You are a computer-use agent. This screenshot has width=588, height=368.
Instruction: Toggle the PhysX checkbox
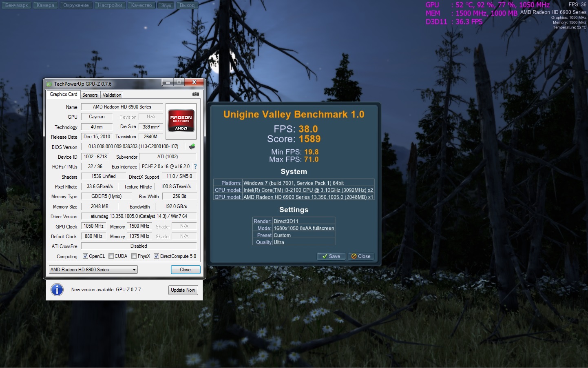click(134, 256)
